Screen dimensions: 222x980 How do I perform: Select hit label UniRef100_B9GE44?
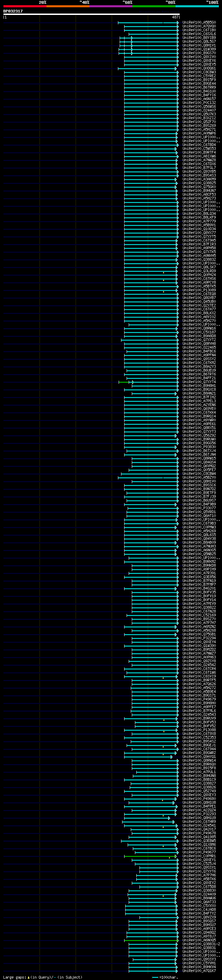pyautogui.click(x=199, y=83)
